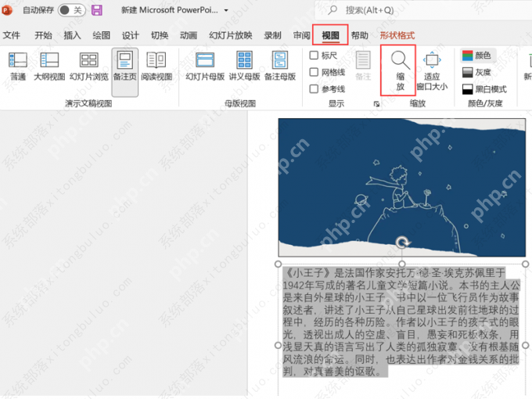Click the PowerPoint app icon

6,10
